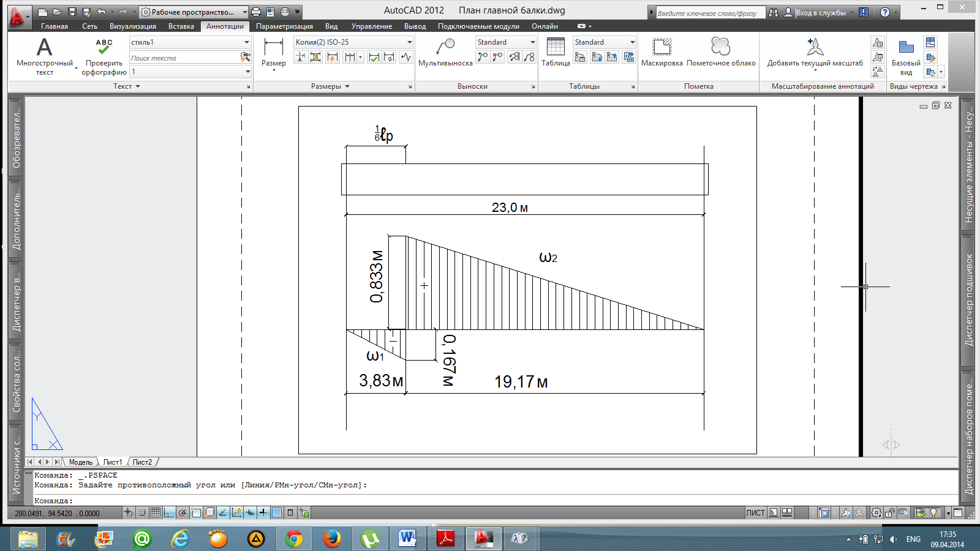
Task: Open the table Standard style dropdown
Action: (x=605, y=42)
